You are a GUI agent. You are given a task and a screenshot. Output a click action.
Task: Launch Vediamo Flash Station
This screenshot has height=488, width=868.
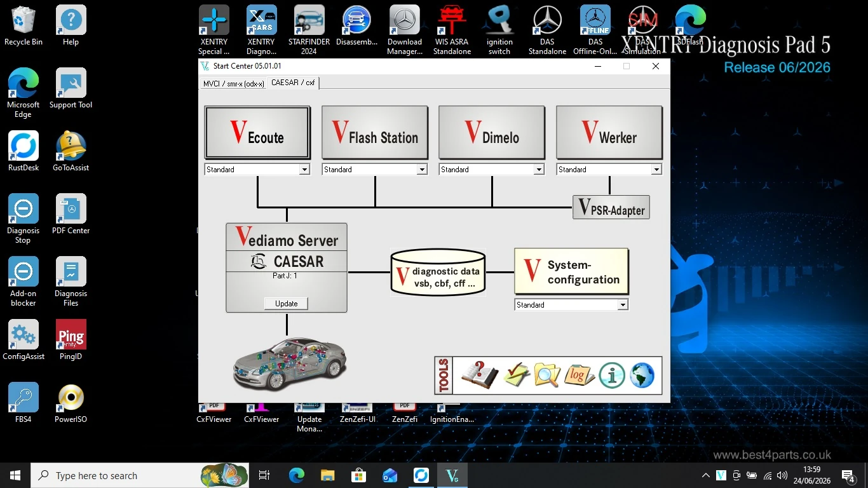[x=375, y=132]
